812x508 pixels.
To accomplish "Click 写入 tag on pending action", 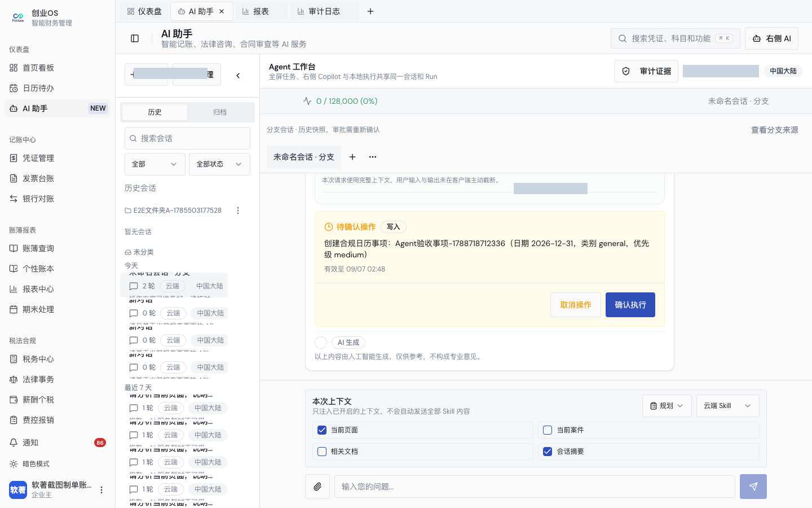I will point(394,227).
